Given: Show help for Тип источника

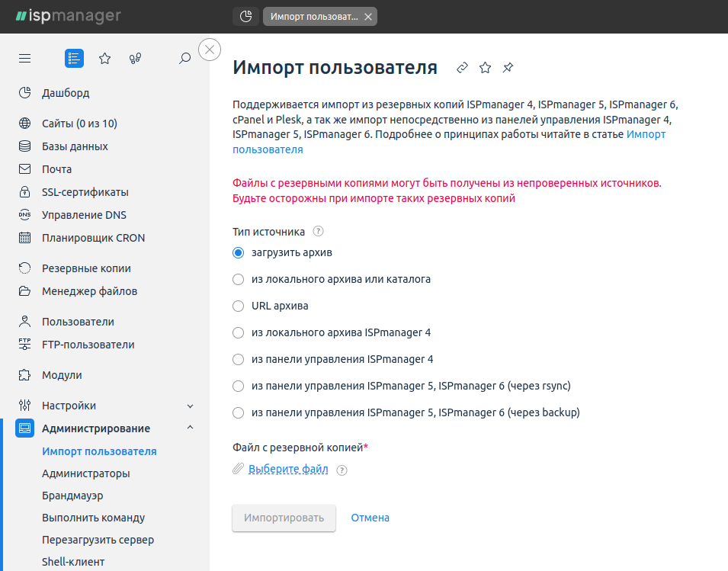Looking at the screenshot, I should pos(318,231).
